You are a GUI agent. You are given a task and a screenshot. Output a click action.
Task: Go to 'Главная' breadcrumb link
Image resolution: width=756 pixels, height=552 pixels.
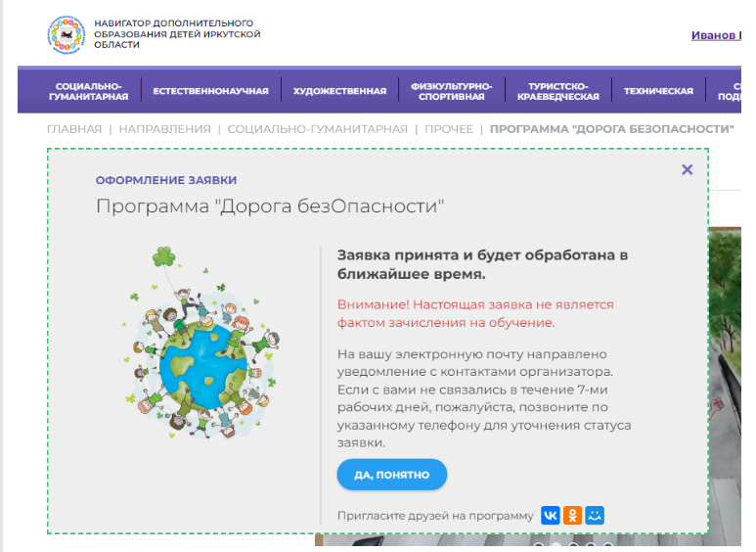(x=74, y=129)
